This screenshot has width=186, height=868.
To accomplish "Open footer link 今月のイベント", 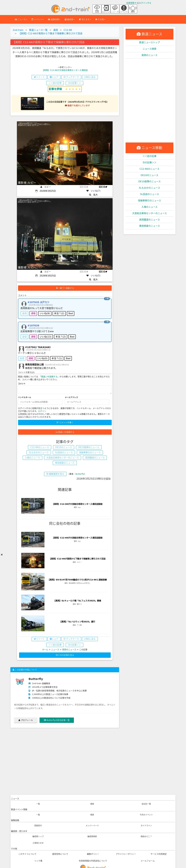I will coord(146,815).
